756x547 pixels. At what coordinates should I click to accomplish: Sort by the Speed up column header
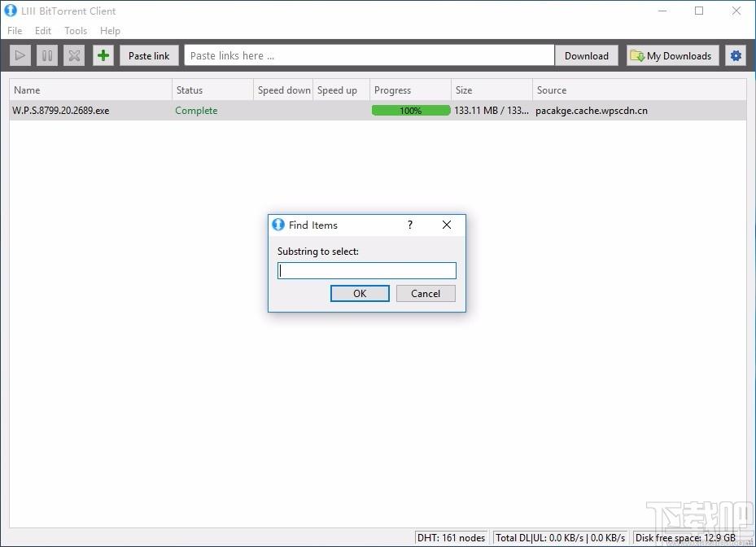pos(341,90)
